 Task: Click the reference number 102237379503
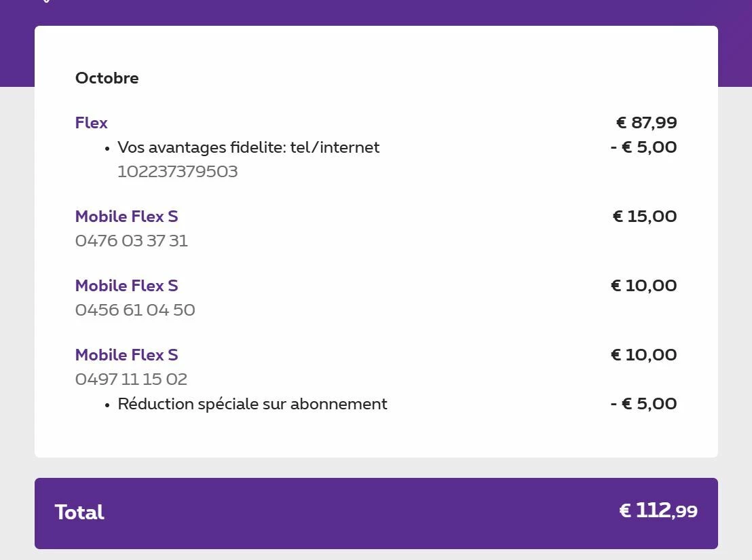177,172
